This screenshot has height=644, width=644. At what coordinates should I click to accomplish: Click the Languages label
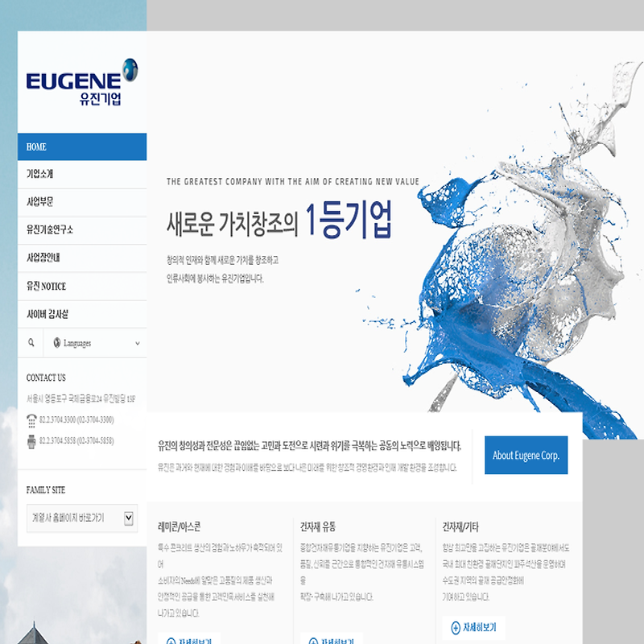click(77, 343)
